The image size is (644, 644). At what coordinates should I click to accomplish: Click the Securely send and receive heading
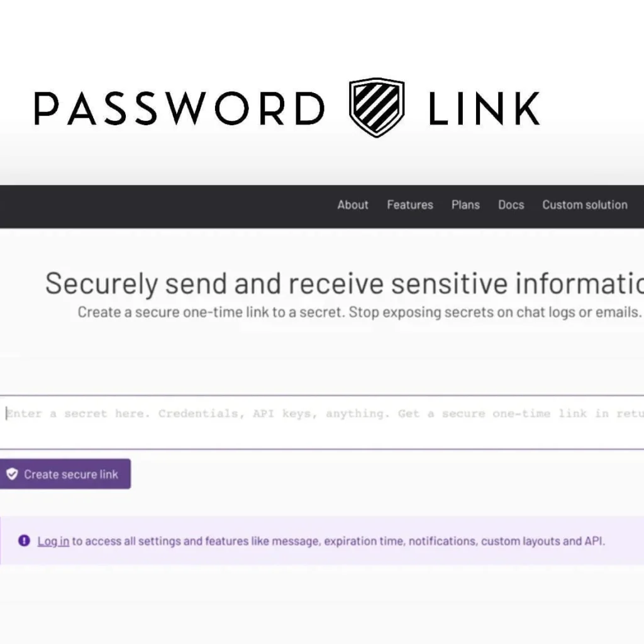[x=345, y=284]
